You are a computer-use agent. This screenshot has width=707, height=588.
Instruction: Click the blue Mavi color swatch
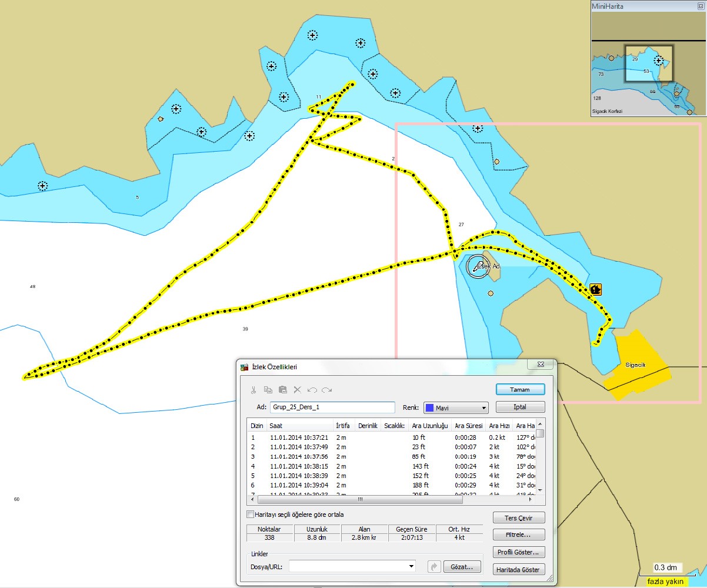click(429, 407)
